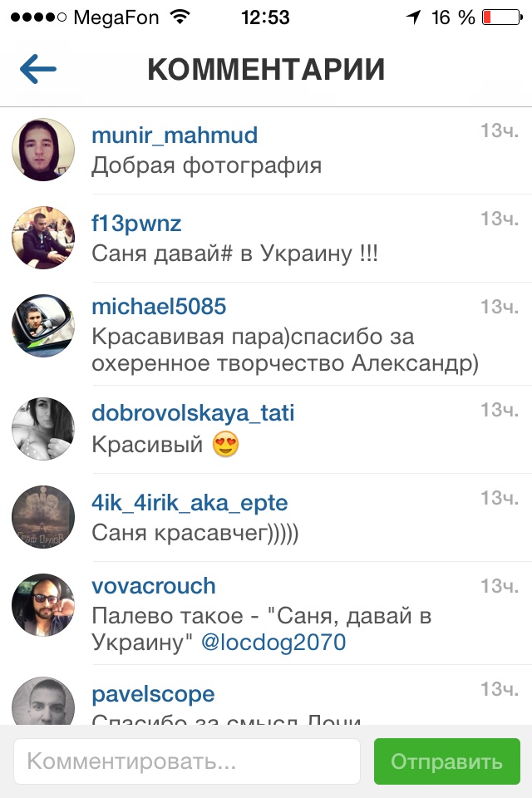Tap the heart-eyes emoji in Красивый comment

(225, 444)
